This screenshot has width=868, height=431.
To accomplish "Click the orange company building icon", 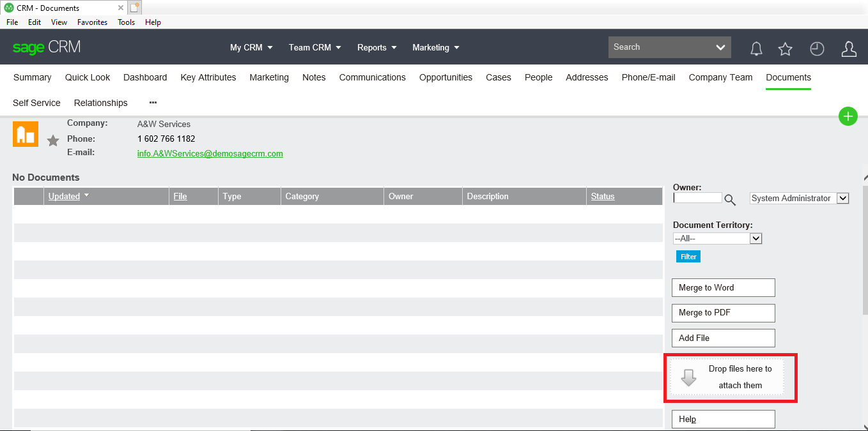I will point(26,134).
